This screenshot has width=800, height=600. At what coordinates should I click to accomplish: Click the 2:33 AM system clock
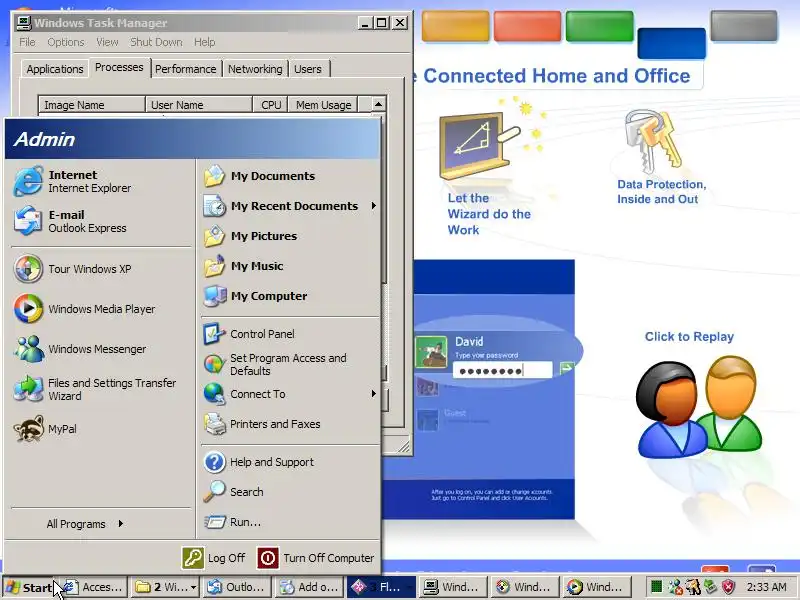tap(766, 587)
